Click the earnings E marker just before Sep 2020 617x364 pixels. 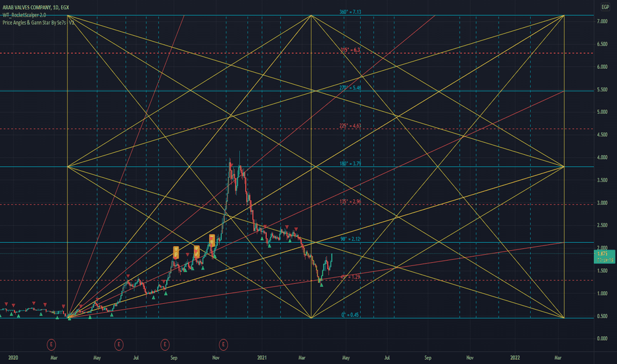(165, 345)
